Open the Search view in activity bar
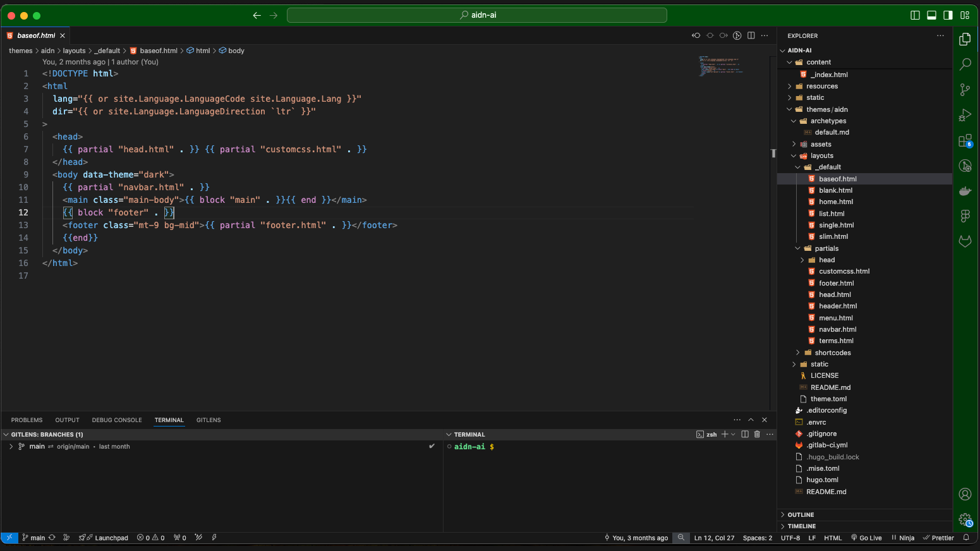This screenshot has height=551, width=980. coord(965,64)
